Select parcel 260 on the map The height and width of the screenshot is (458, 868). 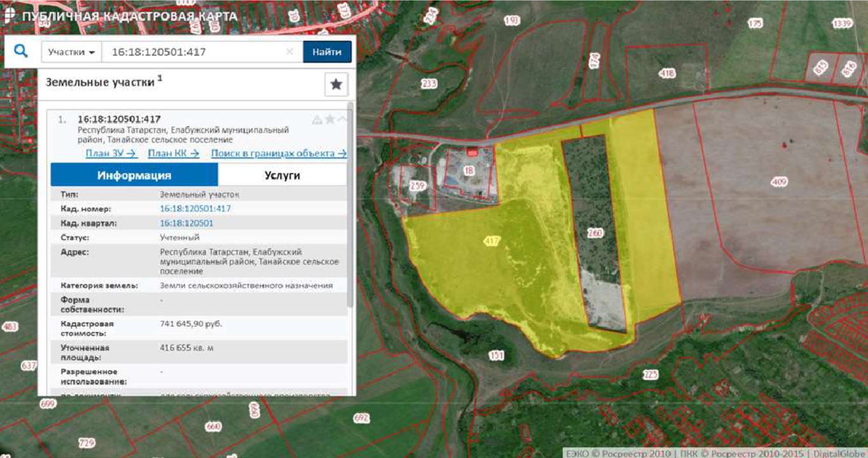595,233
